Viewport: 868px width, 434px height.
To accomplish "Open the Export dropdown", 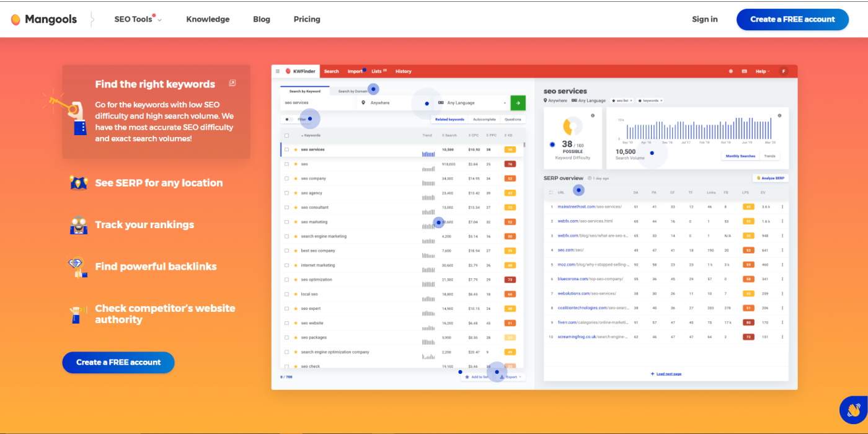I will [511, 377].
